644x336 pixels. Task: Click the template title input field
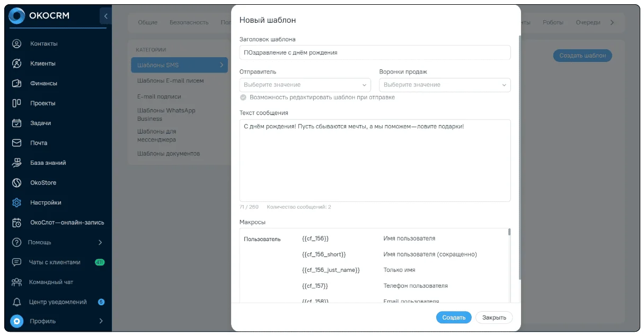[x=375, y=52]
